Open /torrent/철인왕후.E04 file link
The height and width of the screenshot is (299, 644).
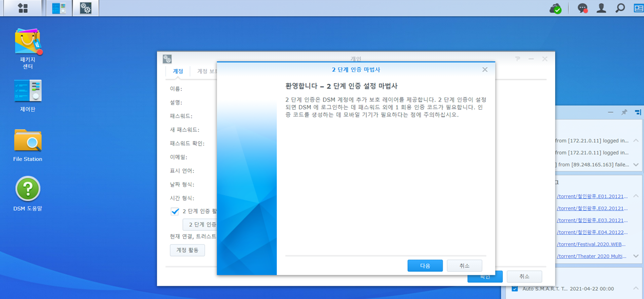[x=592, y=232]
